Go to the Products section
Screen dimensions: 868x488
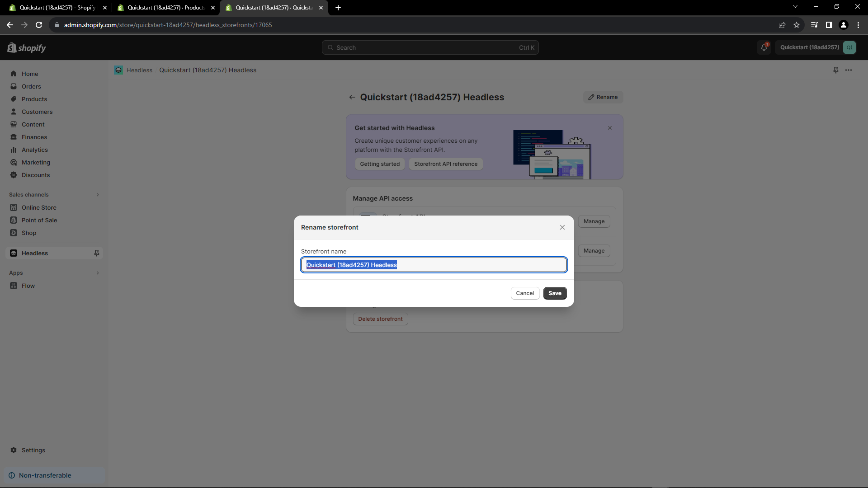click(34, 99)
